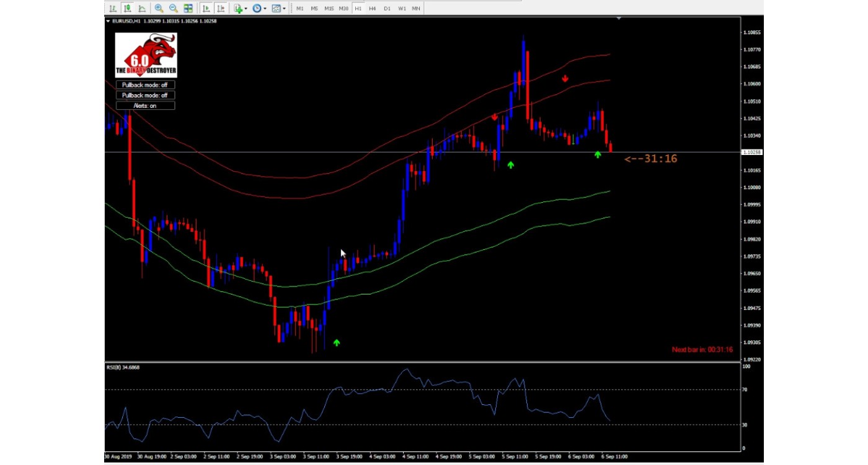Select the D1 timeframe
Screen dimensions: 868x465
tap(387, 9)
